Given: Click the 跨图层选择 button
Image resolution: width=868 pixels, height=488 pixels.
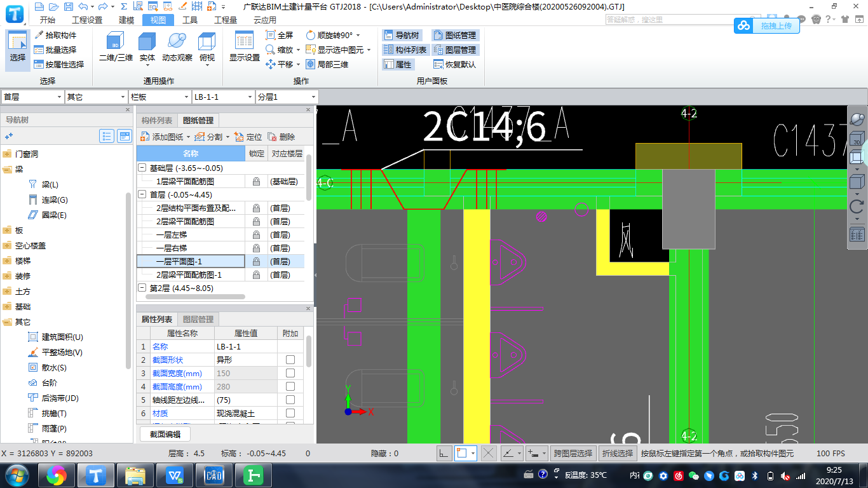Looking at the screenshot, I should click(573, 453).
